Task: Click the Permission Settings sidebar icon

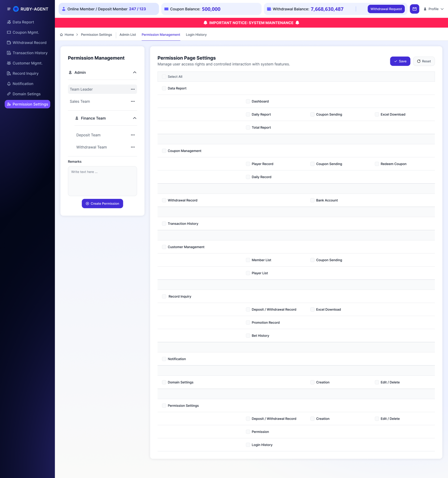Action: click(x=9, y=104)
